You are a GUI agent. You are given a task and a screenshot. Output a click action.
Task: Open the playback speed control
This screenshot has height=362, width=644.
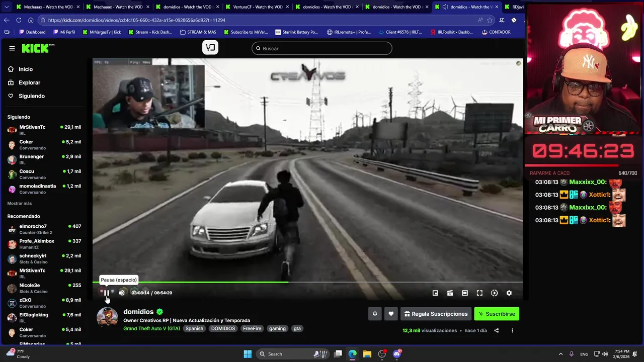click(x=494, y=293)
